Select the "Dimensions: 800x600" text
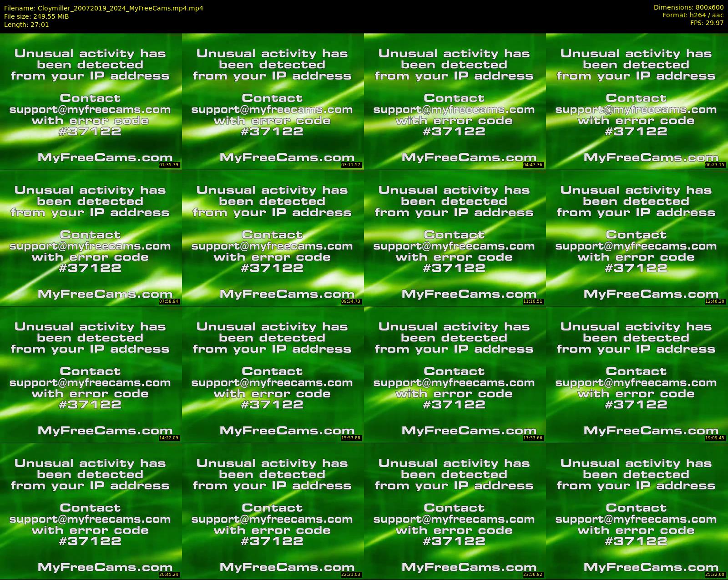The image size is (728, 580). point(689,7)
